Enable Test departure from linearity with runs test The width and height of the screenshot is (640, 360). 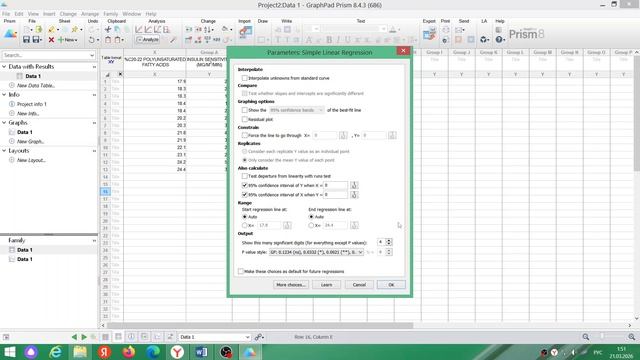(244, 176)
